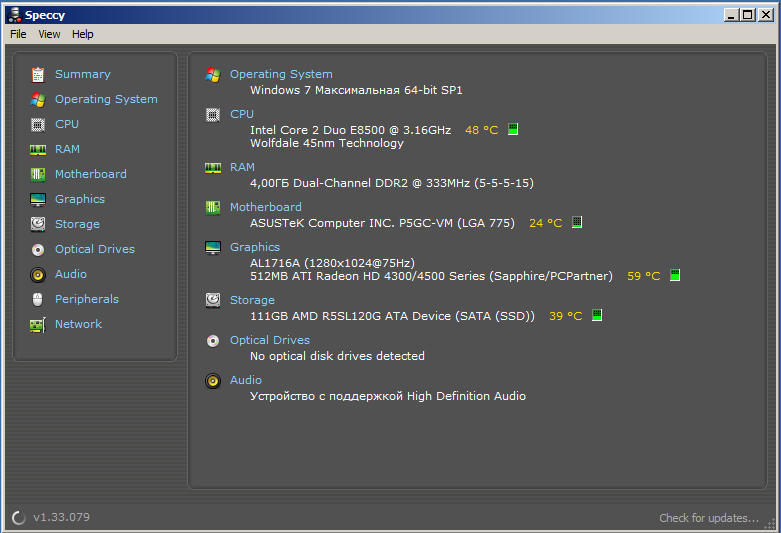Show the RAM section from sidebar
This screenshot has width=781, height=533.
(67, 149)
